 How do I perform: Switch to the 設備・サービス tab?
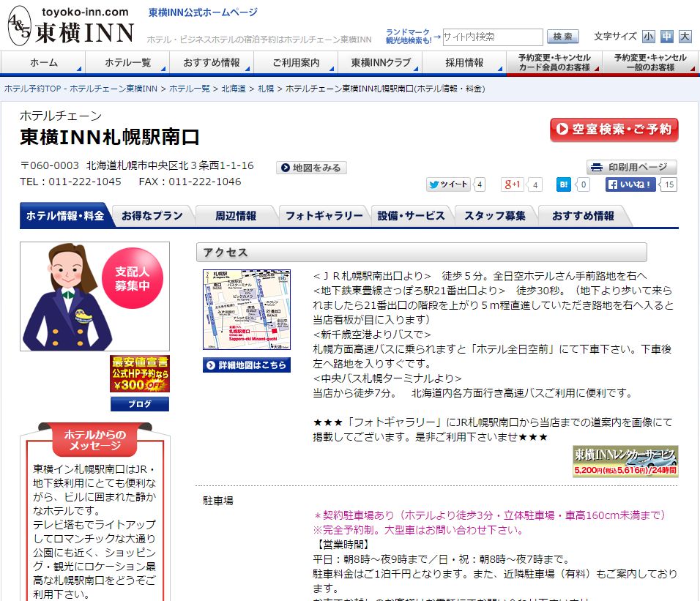pyautogui.click(x=412, y=216)
